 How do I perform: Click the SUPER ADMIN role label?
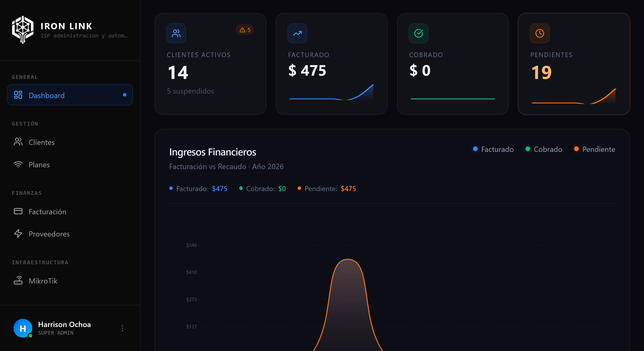click(x=56, y=333)
